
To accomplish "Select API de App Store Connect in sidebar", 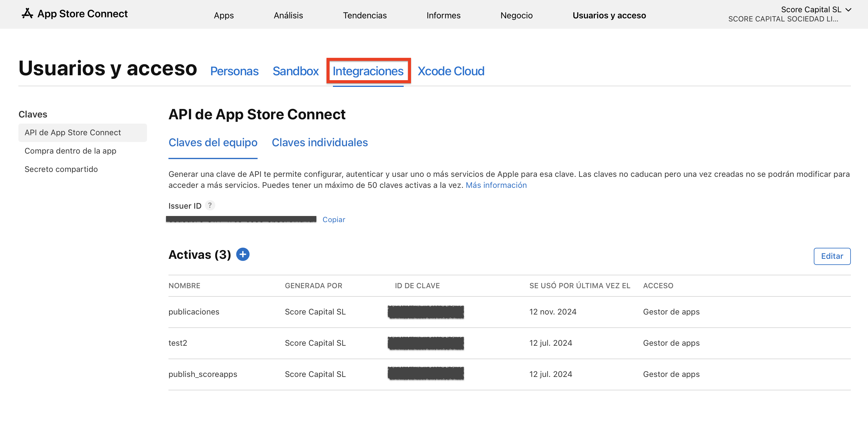I will pyautogui.click(x=83, y=133).
